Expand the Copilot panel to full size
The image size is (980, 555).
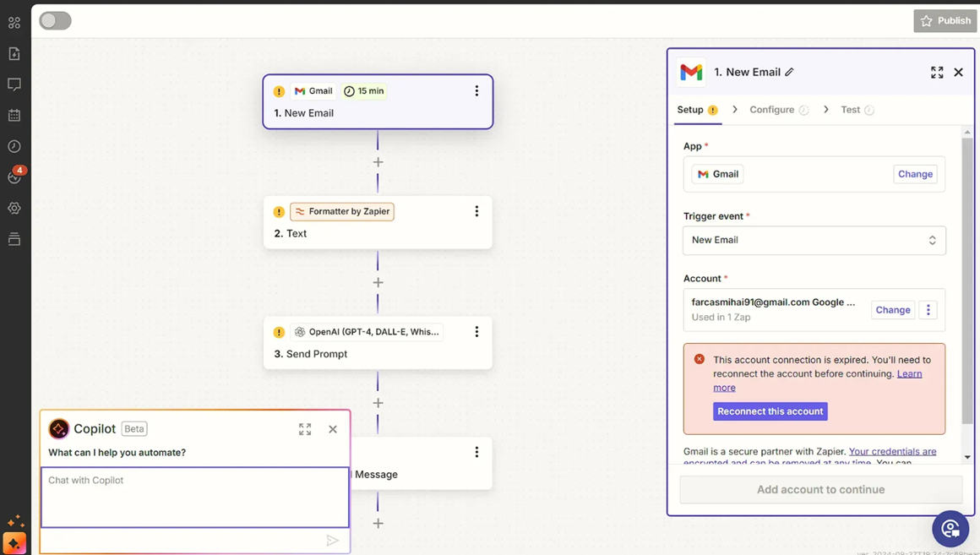point(304,429)
